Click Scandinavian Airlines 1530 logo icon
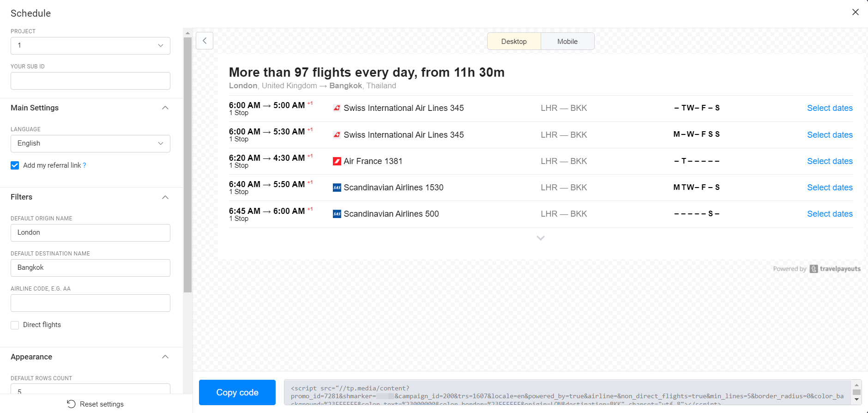The image size is (868, 413). (x=337, y=188)
